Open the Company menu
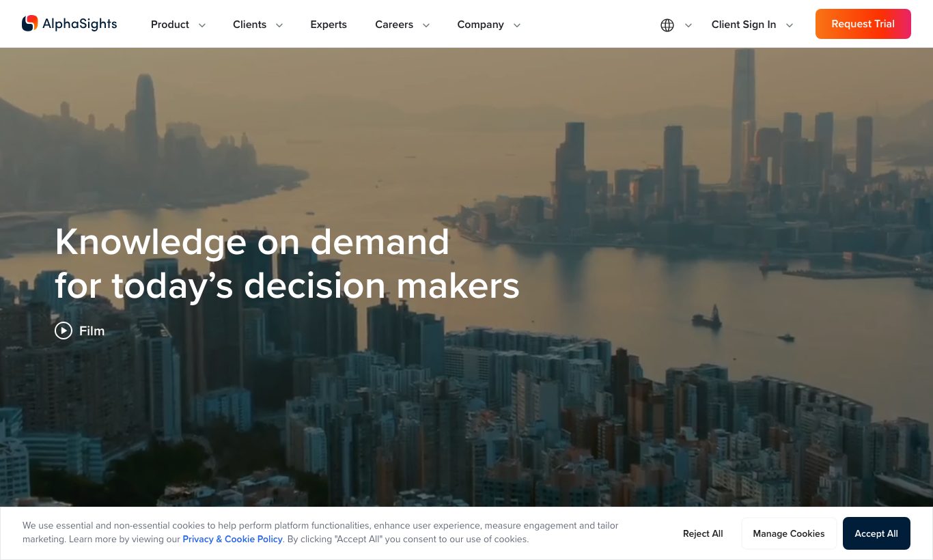Viewport: 933px width, 560px height. click(480, 25)
